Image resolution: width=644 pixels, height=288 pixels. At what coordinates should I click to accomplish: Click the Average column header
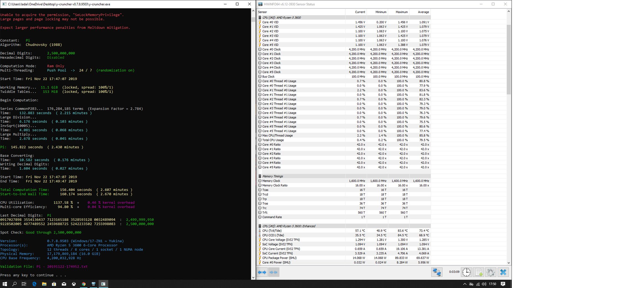click(x=420, y=12)
